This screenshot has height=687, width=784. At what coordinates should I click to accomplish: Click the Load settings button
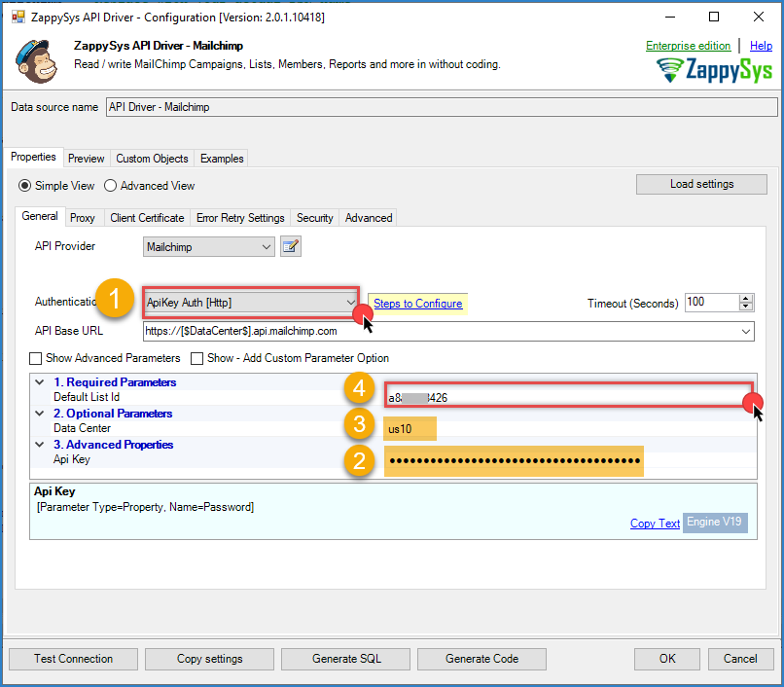tap(701, 184)
